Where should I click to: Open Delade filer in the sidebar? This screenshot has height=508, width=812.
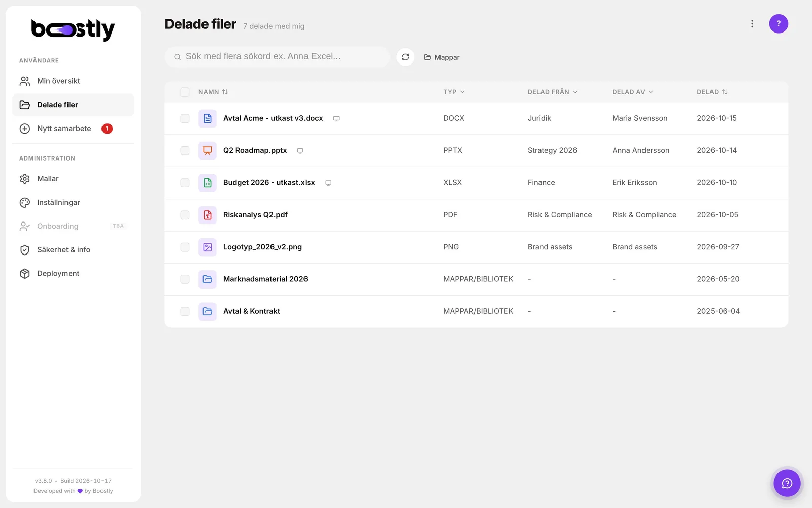(73, 105)
